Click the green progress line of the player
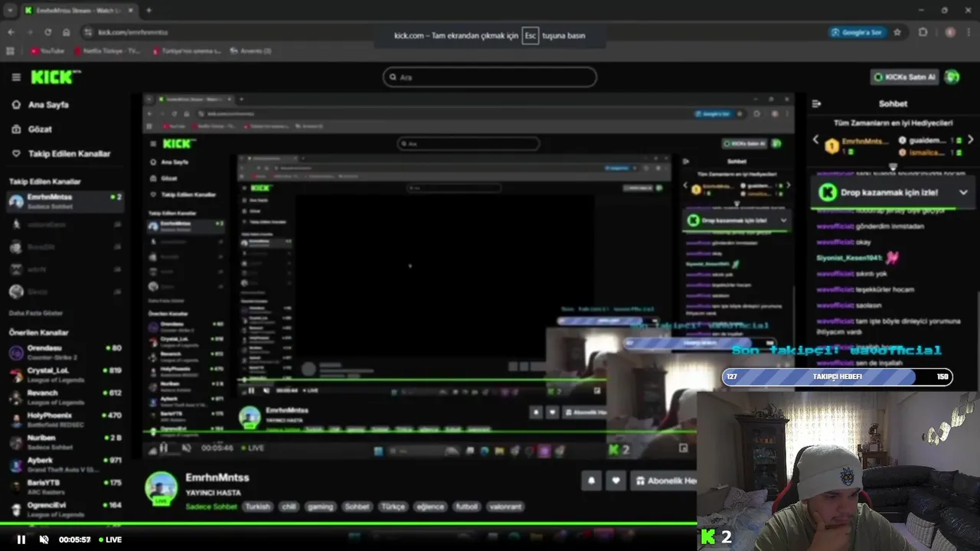The height and width of the screenshot is (551, 980). (x=348, y=524)
